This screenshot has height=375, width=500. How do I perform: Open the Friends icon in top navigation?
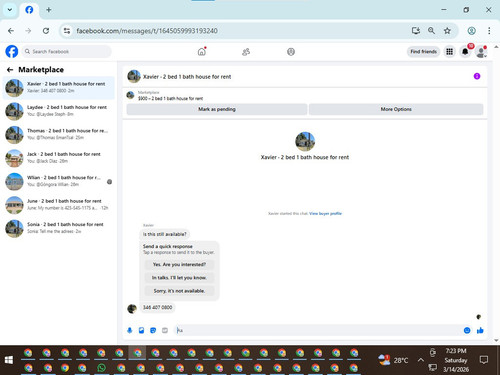[x=246, y=52]
